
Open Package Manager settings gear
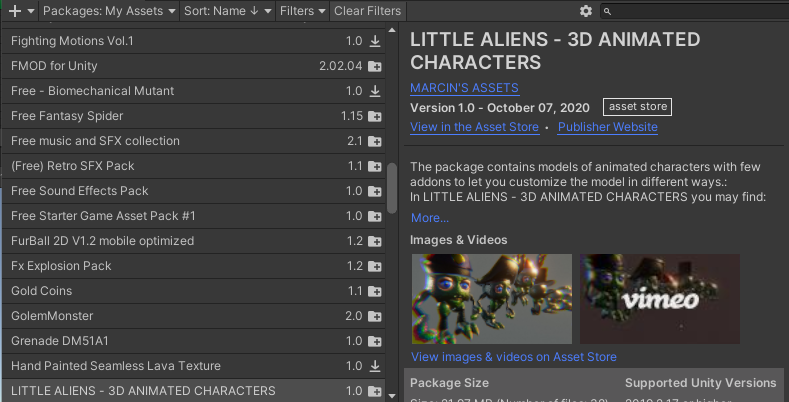[586, 11]
